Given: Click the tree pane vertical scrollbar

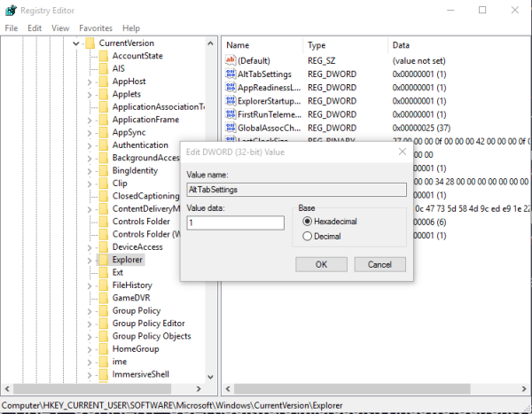Looking at the screenshot, I should tap(210, 210).
